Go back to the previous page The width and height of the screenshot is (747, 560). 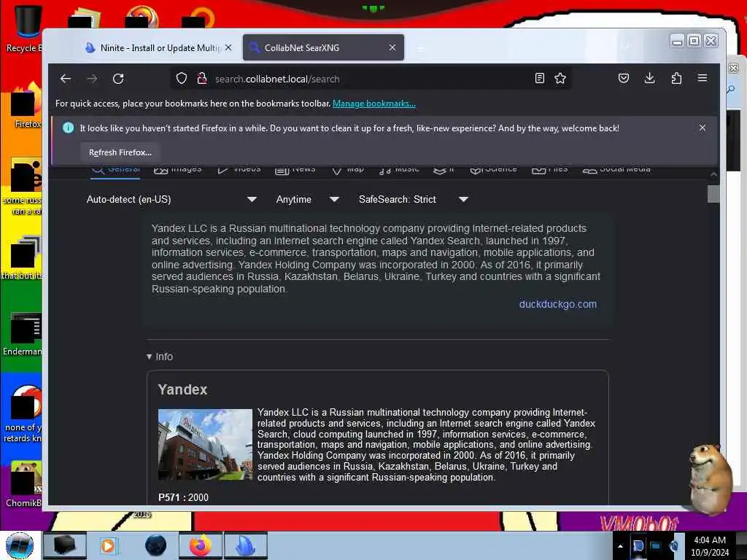pyautogui.click(x=65, y=79)
